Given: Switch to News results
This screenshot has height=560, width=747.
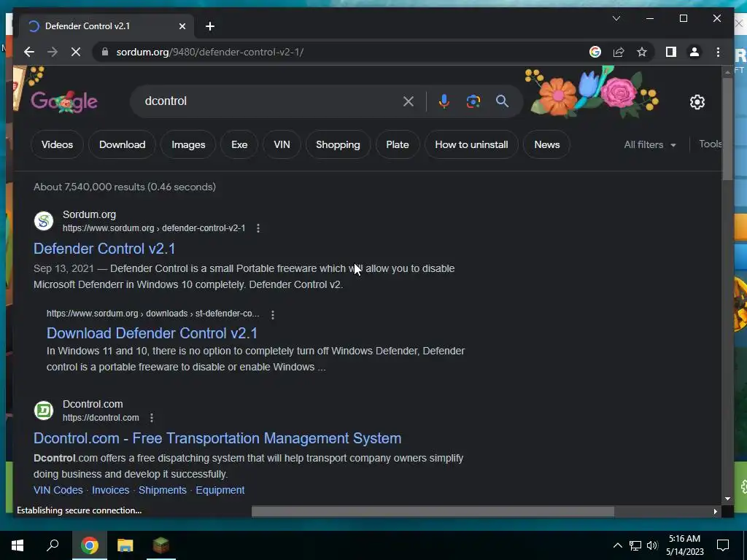Looking at the screenshot, I should coord(546,144).
